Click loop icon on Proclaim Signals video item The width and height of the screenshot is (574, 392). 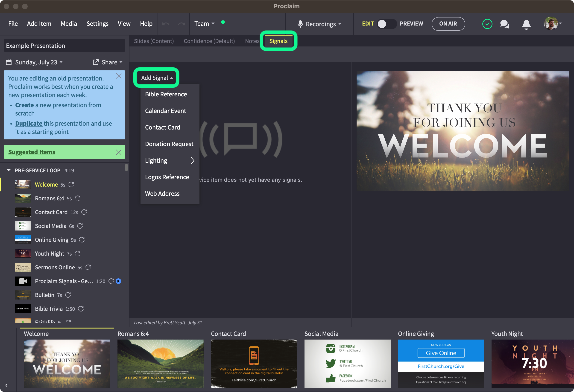(x=111, y=281)
